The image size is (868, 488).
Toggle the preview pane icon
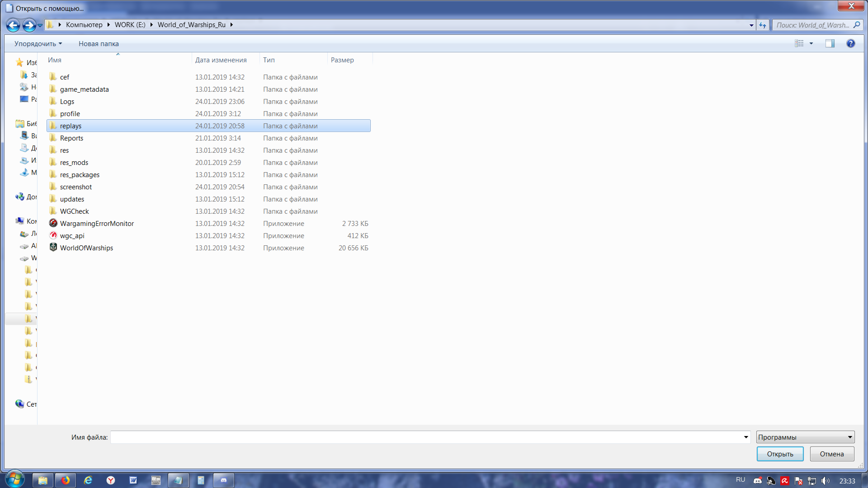click(x=830, y=43)
